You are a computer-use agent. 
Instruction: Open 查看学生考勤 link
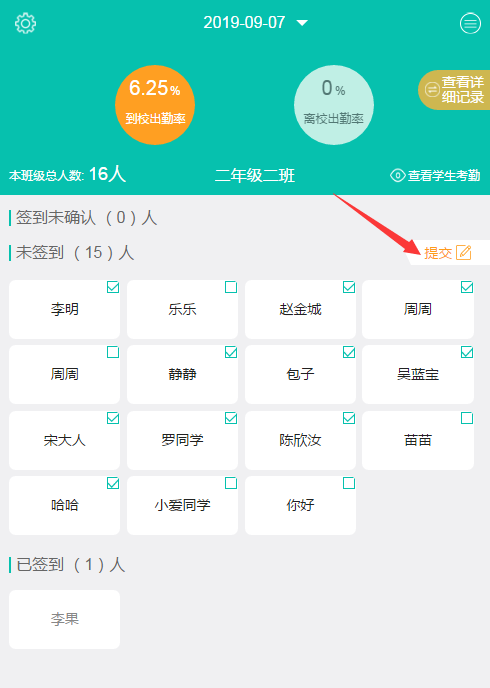(x=444, y=176)
